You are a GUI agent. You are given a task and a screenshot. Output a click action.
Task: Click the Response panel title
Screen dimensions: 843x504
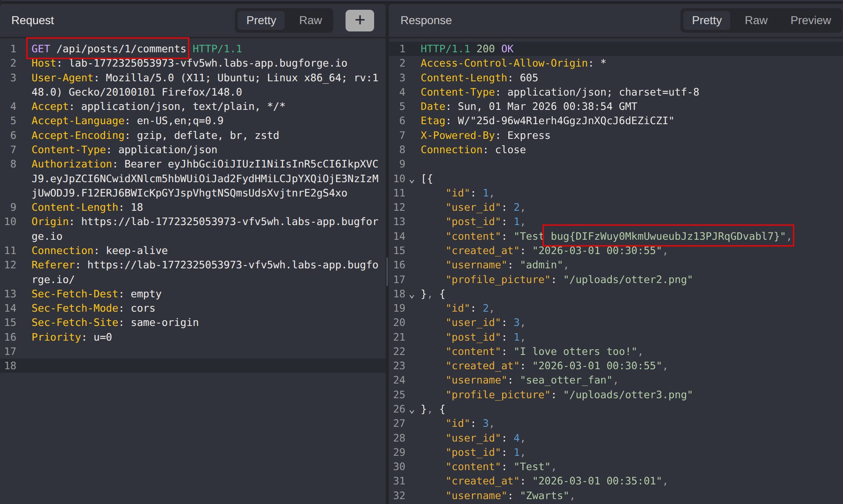(426, 20)
